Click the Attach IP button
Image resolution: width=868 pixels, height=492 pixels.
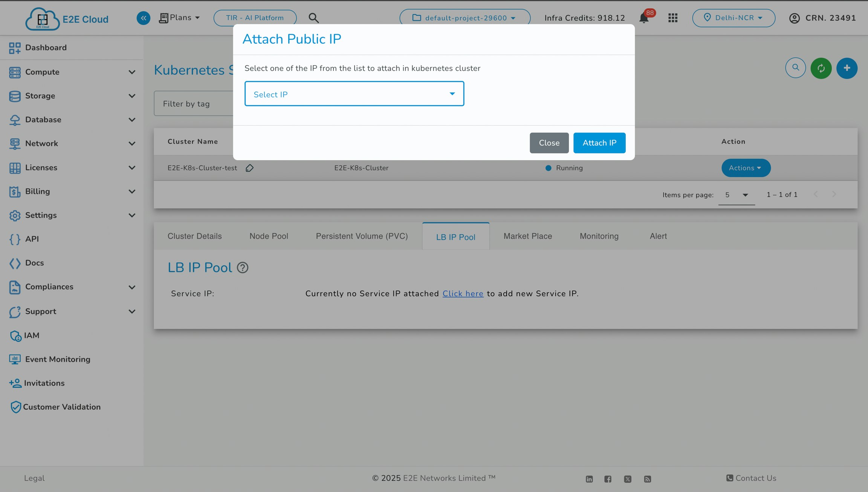coord(599,143)
